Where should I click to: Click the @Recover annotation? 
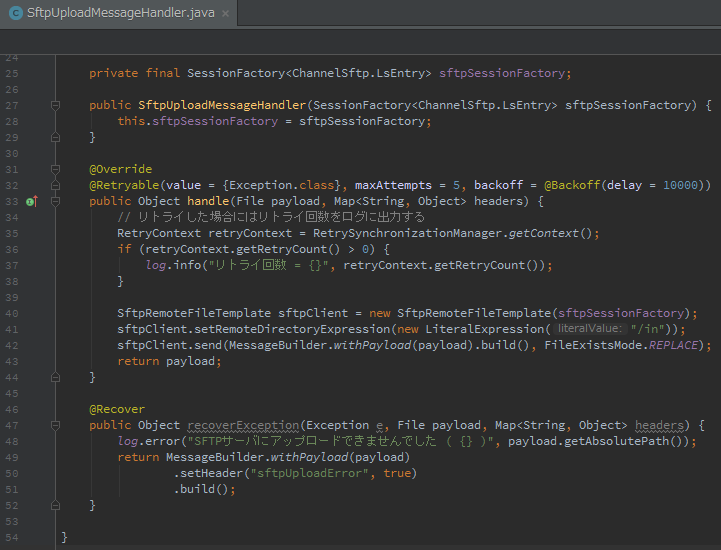(x=117, y=409)
